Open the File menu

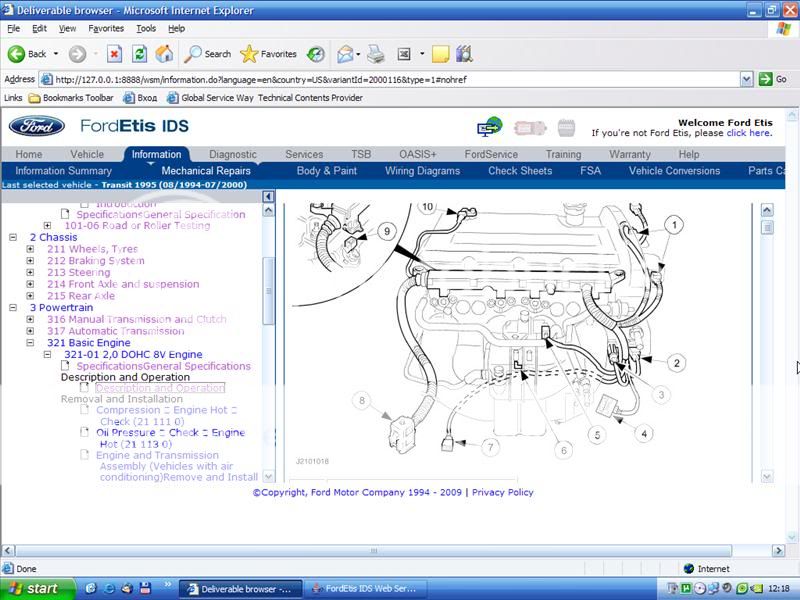click(x=13, y=29)
